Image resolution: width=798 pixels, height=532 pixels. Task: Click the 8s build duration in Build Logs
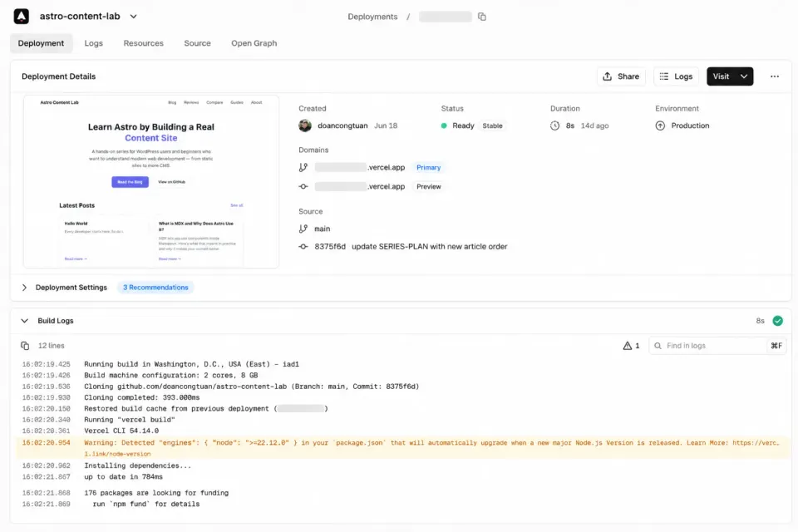pyautogui.click(x=760, y=321)
